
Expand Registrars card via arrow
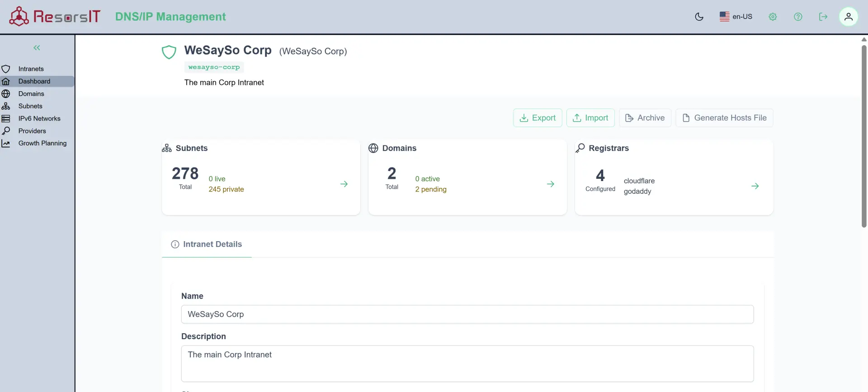tap(755, 186)
